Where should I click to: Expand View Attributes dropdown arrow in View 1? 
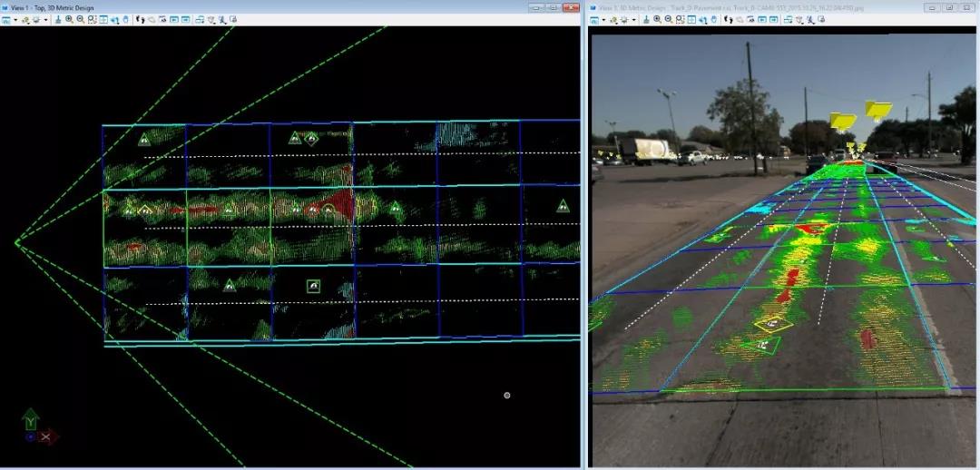tap(15, 19)
